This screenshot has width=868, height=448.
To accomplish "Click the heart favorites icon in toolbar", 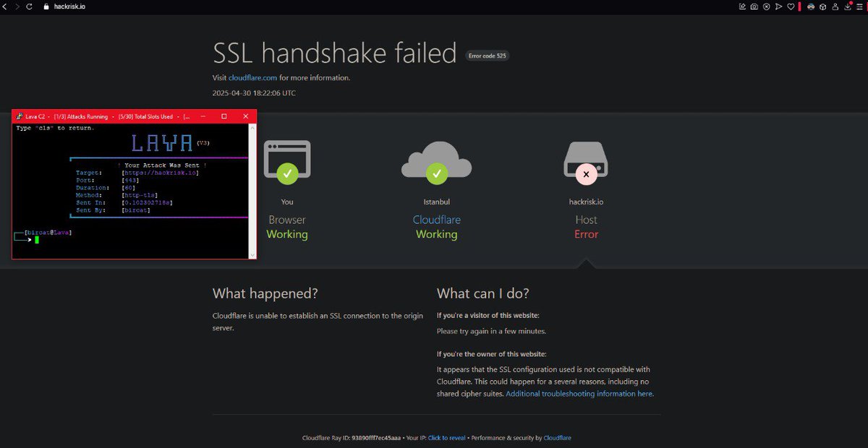I will [791, 7].
